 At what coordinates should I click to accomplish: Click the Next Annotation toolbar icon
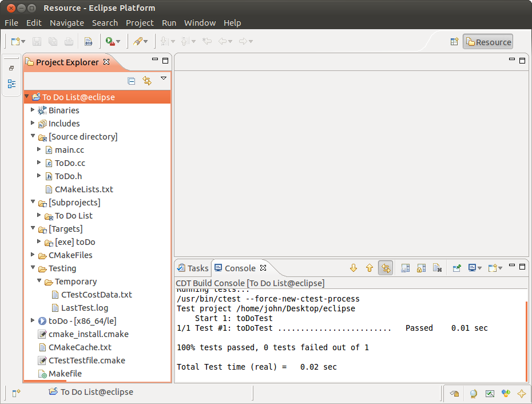pyautogui.click(x=164, y=41)
